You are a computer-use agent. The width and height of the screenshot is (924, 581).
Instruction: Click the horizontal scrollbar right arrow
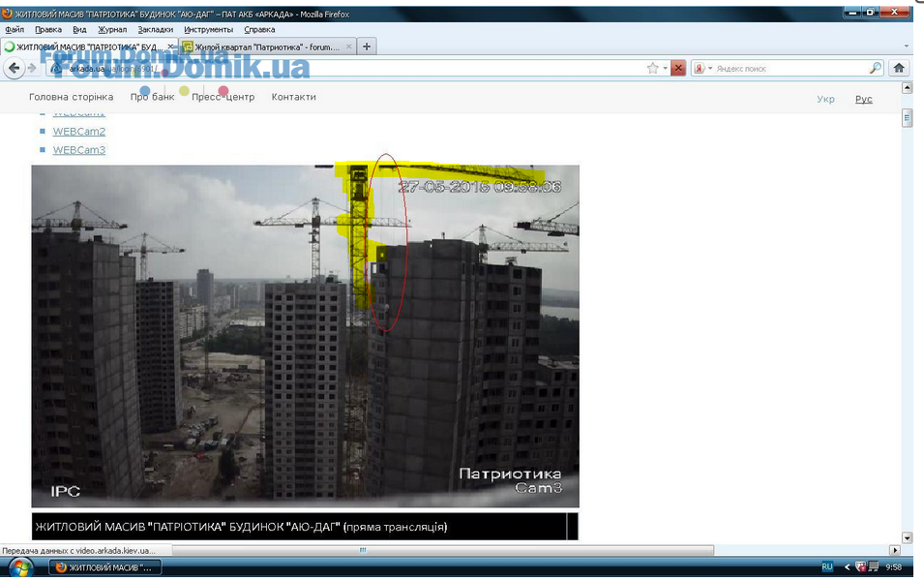click(895, 550)
